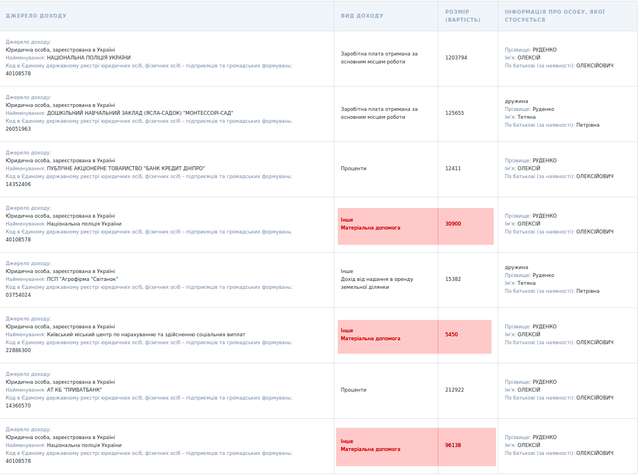The width and height of the screenshot is (640, 476).
Task: Select the registry code 26051963
Action: (18, 129)
